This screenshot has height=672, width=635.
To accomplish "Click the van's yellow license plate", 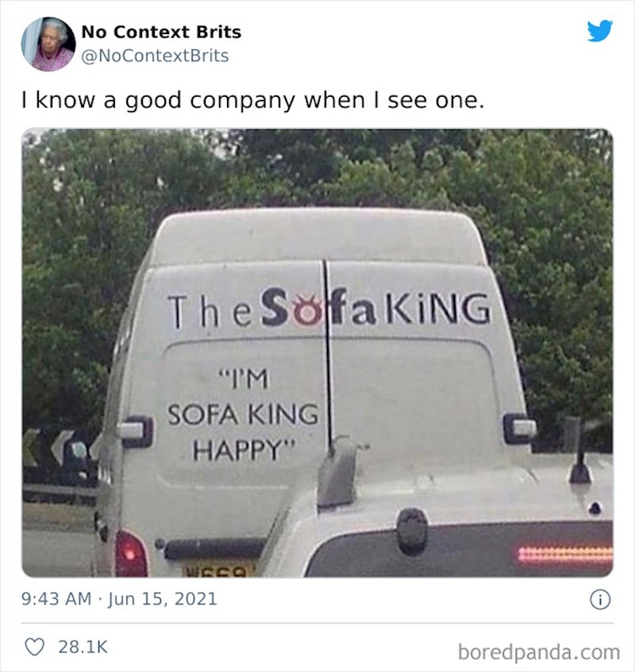I will coord(218,568).
